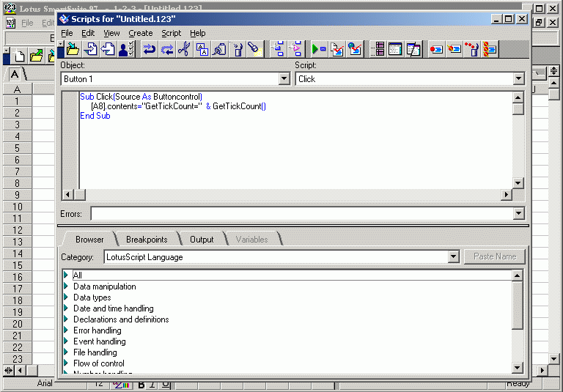Click the green run script arrow icon

[319, 50]
